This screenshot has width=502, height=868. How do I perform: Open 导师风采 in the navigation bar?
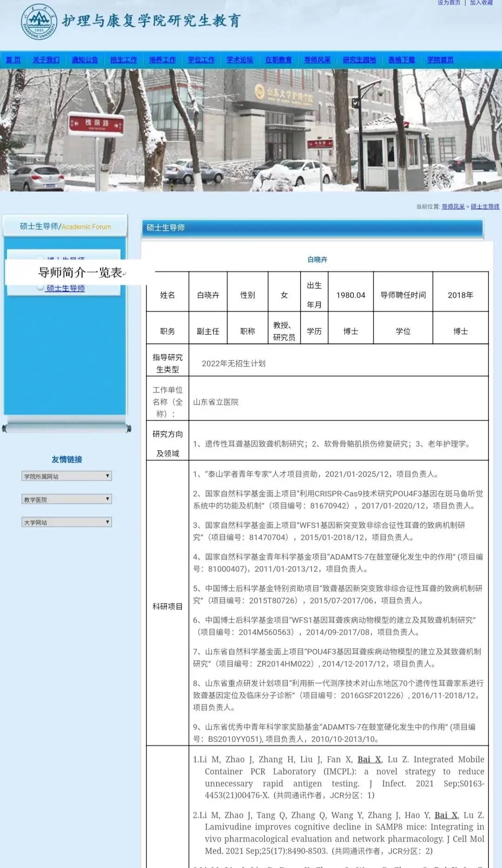coord(317,60)
